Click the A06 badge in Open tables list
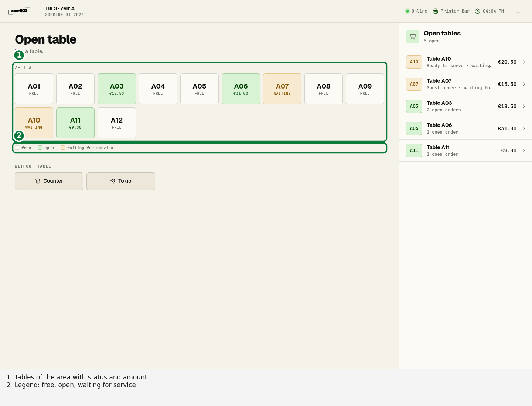Image resolution: width=532 pixels, height=406 pixels. point(414,128)
